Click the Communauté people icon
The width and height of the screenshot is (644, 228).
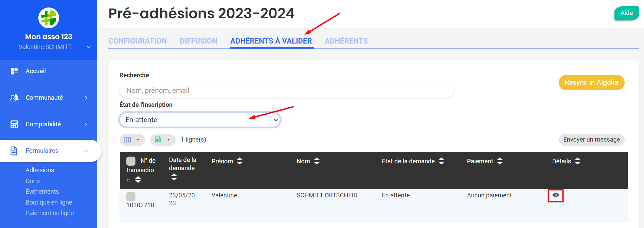tap(14, 98)
